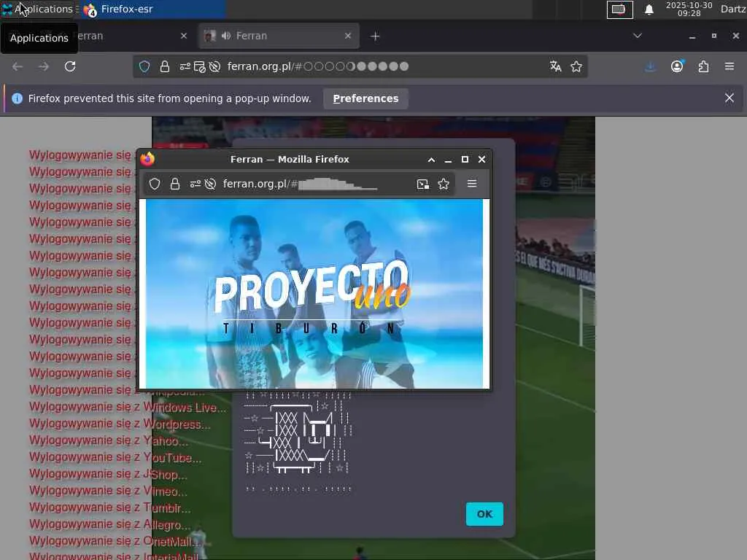Open the popup window hamburger menu
The height and width of the screenshot is (560, 747).
(472, 183)
